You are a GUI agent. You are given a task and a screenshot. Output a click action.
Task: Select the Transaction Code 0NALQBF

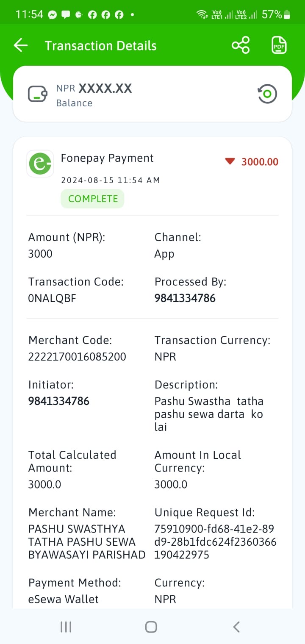[52, 298]
